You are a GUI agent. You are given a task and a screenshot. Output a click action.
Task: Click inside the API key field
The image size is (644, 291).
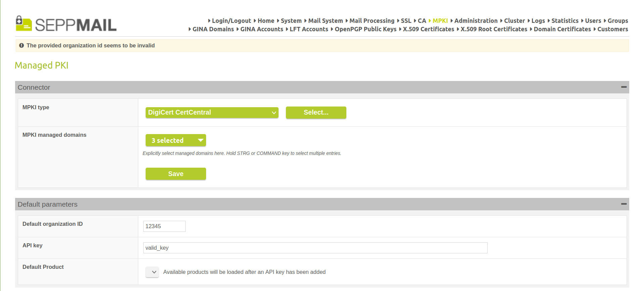pos(315,248)
